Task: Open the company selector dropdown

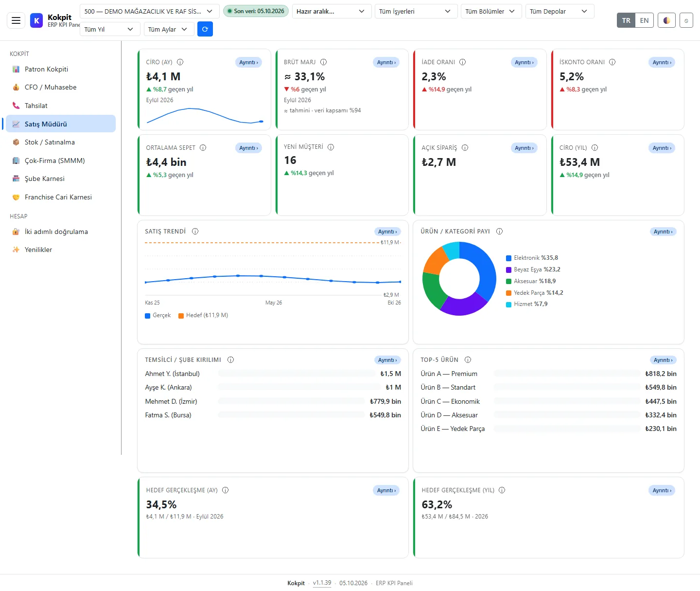Action: point(149,11)
